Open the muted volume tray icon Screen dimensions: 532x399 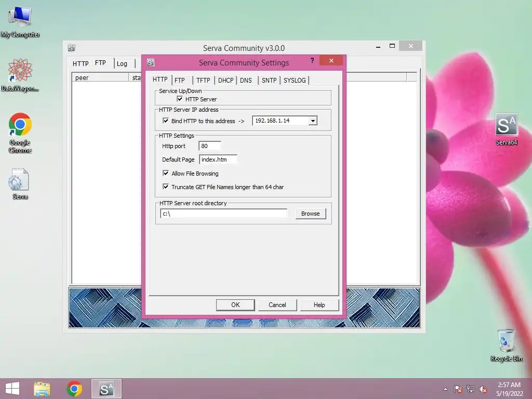click(x=483, y=389)
